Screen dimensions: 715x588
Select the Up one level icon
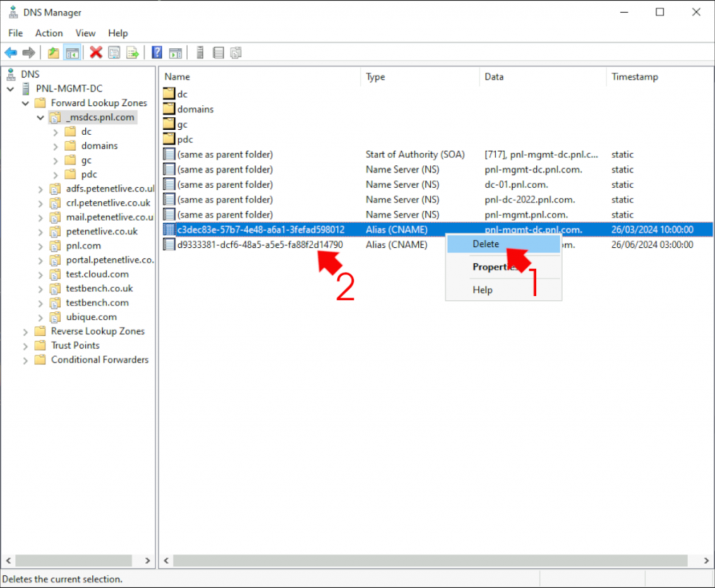(x=53, y=52)
